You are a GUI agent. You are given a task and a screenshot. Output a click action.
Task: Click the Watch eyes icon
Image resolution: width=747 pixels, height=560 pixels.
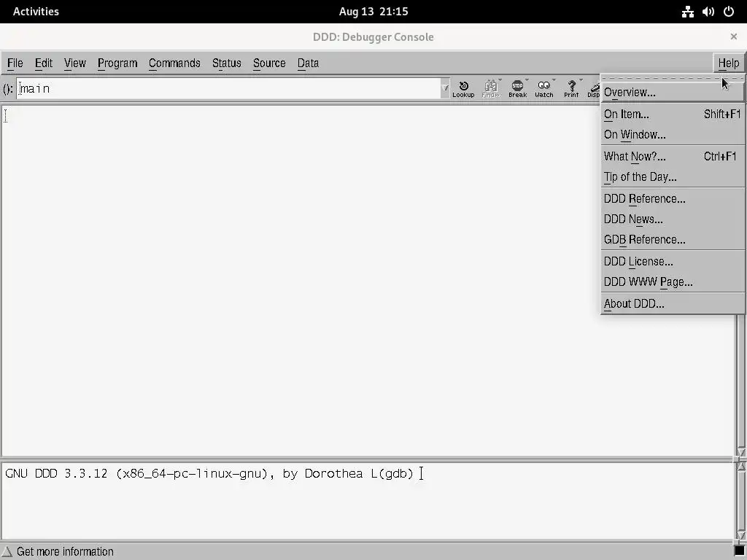tap(543, 88)
